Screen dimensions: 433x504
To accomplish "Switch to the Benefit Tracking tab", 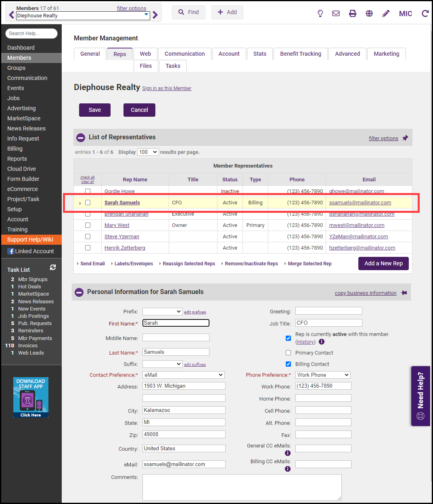I will point(301,54).
